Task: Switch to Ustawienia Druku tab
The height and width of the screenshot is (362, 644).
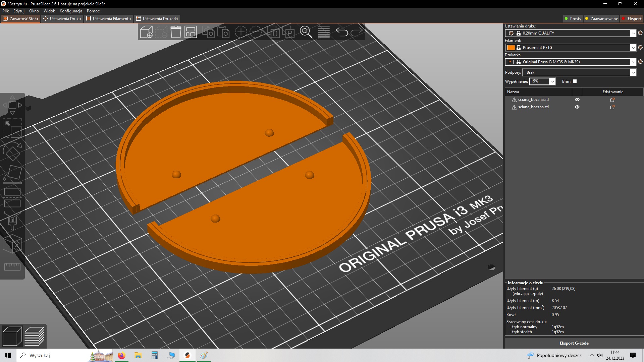Action: [62, 19]
